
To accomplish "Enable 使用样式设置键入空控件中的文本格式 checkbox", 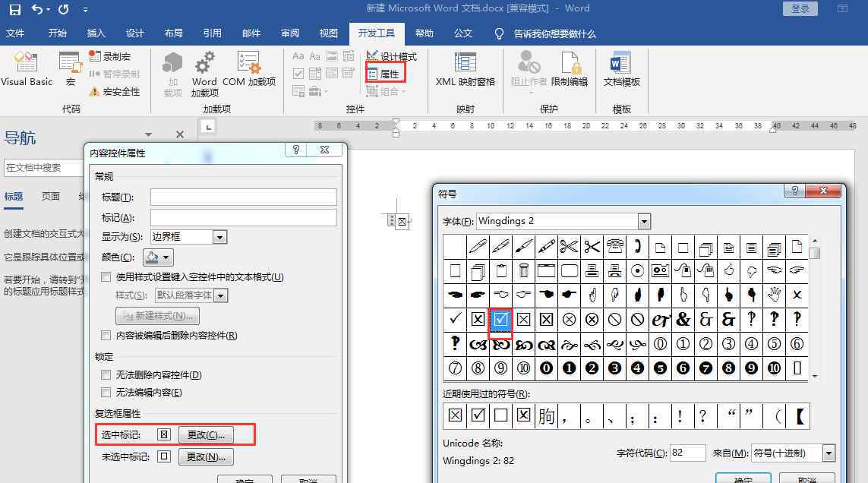I will [x=106, y=277].
